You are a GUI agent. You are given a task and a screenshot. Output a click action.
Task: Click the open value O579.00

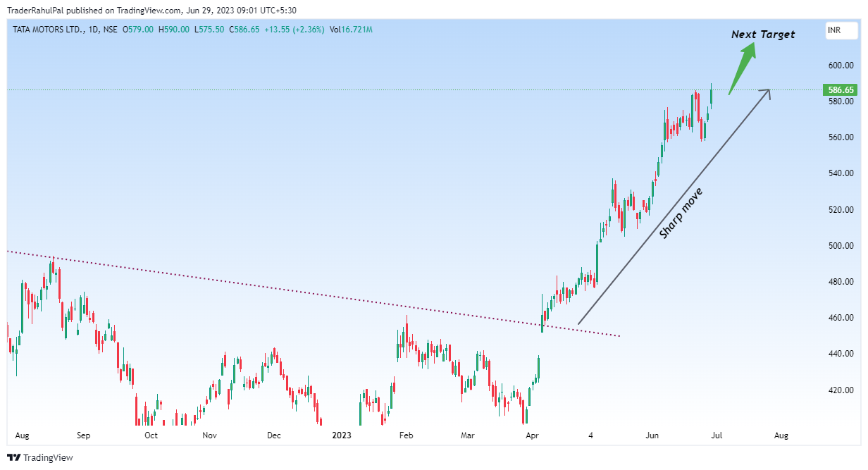(x=138, y=30)
